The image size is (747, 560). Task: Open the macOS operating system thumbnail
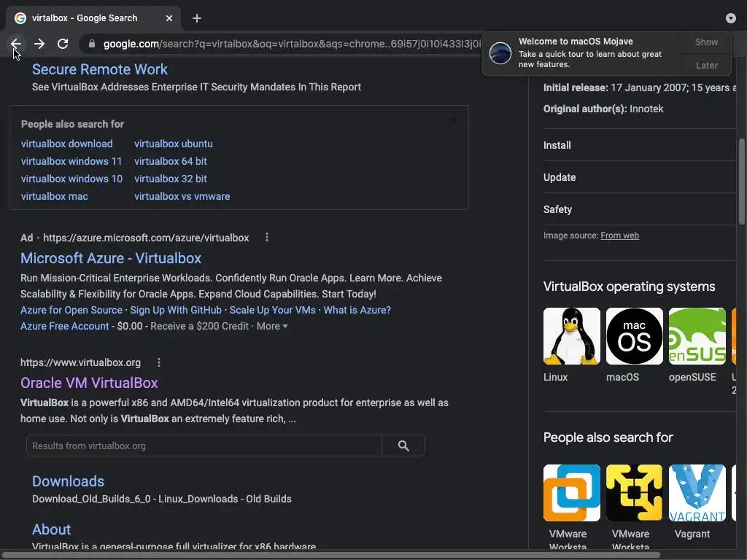point(634,336)
